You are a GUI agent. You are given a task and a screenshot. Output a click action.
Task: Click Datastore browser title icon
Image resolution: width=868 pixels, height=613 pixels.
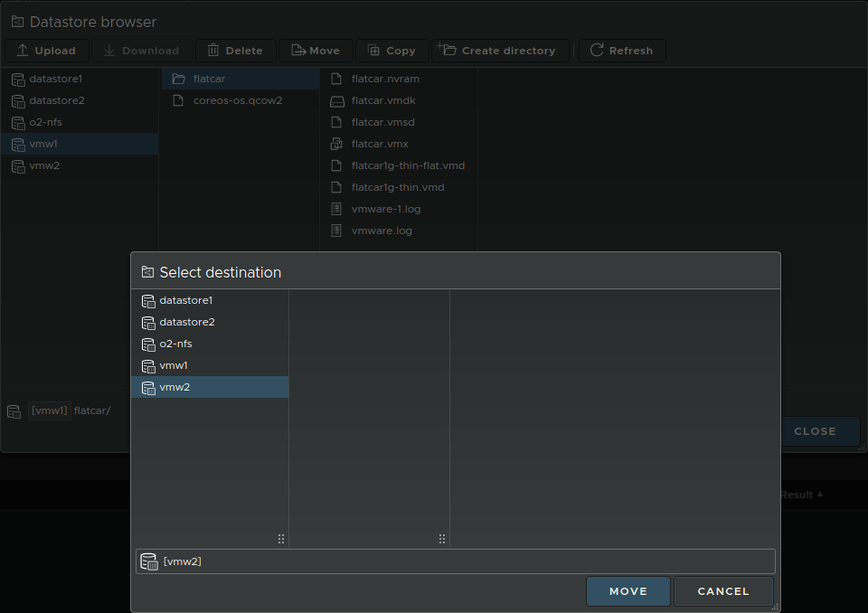coord(18,22)
